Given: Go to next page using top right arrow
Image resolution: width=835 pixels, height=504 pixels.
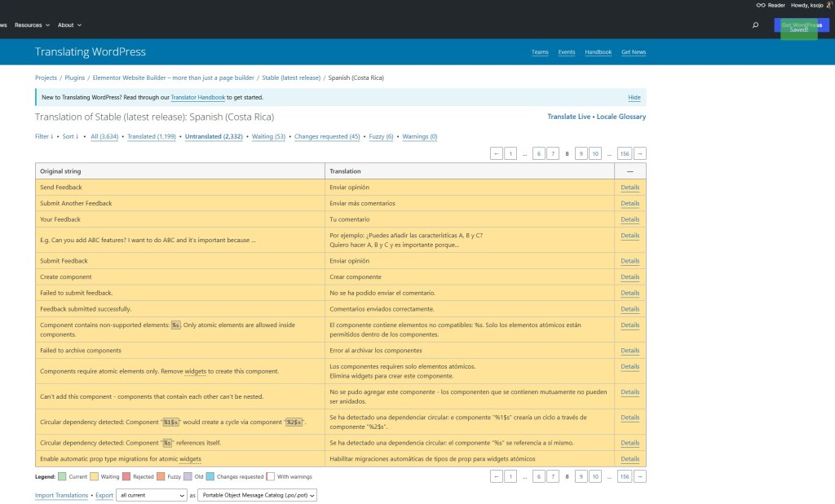Looking at the screenshot, I should (639, 153).
